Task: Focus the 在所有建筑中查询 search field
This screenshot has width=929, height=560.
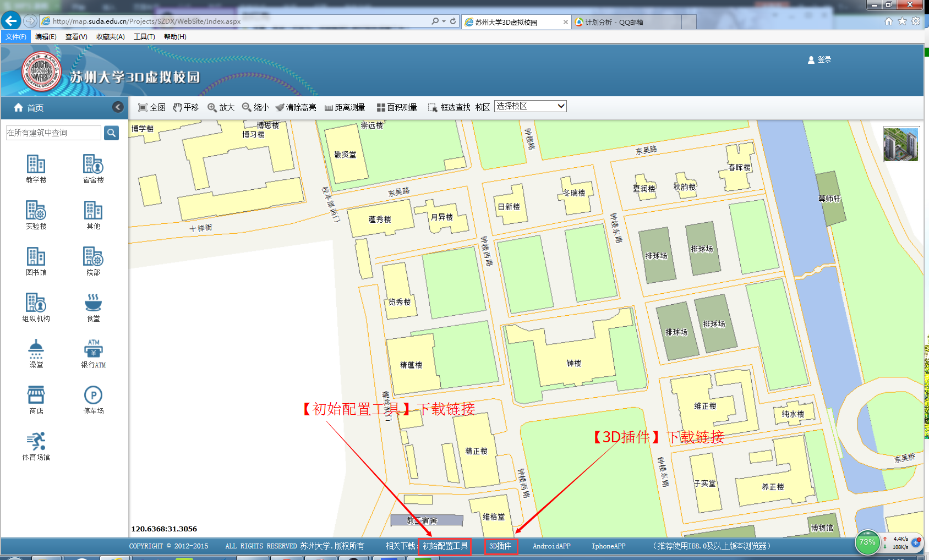Action: click(x=53, y=133)
